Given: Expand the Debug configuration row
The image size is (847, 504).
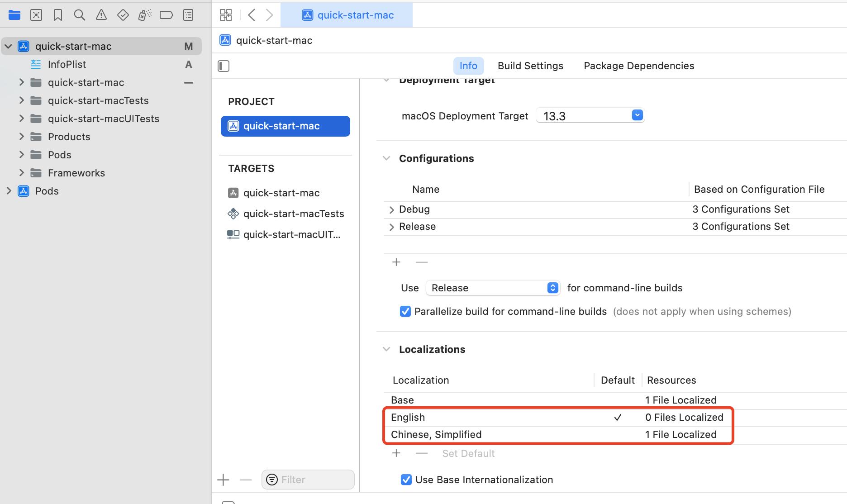Looking at the screenshot, I should (391, 209).
